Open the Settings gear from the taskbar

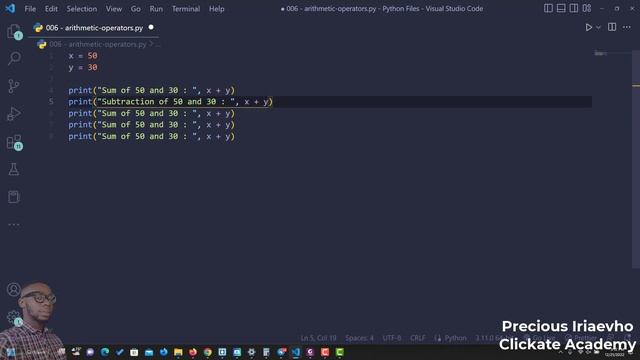click(251, 352)
